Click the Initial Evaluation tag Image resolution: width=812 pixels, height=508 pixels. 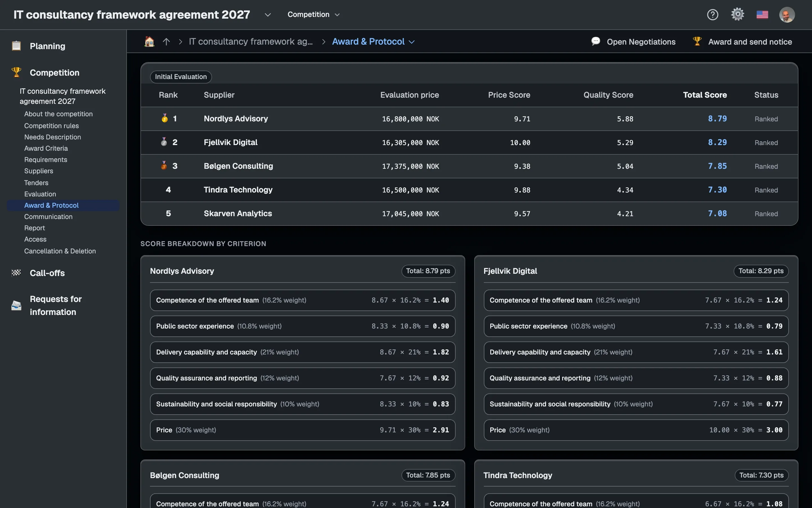[181, 76]
